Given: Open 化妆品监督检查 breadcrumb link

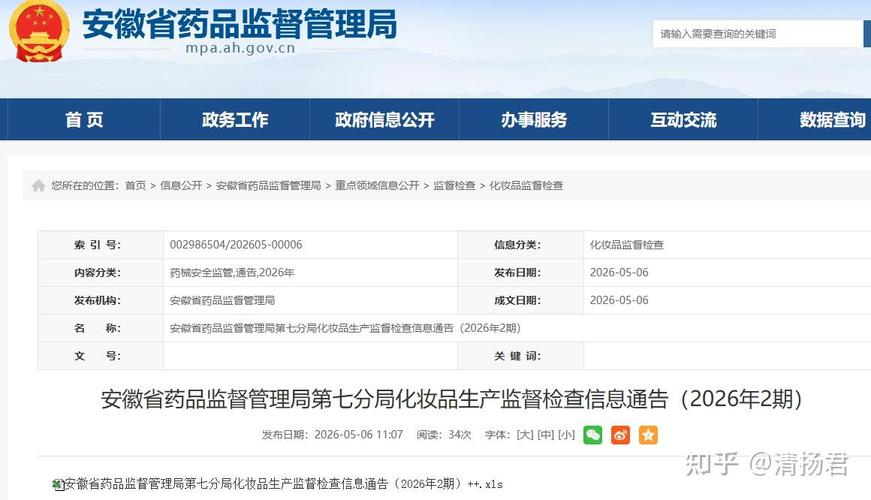Looking at the screenshot, I should (x=526, y=186).
